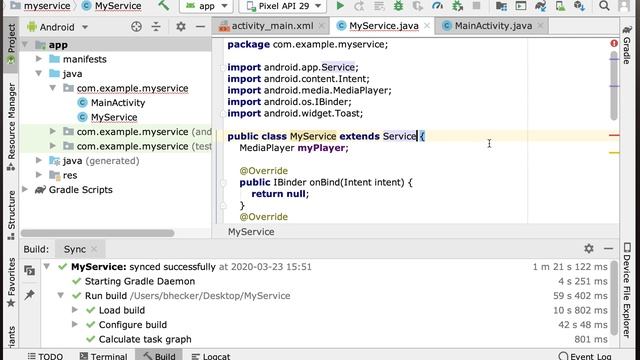Open SDK Manager icon

click(580, 6)
